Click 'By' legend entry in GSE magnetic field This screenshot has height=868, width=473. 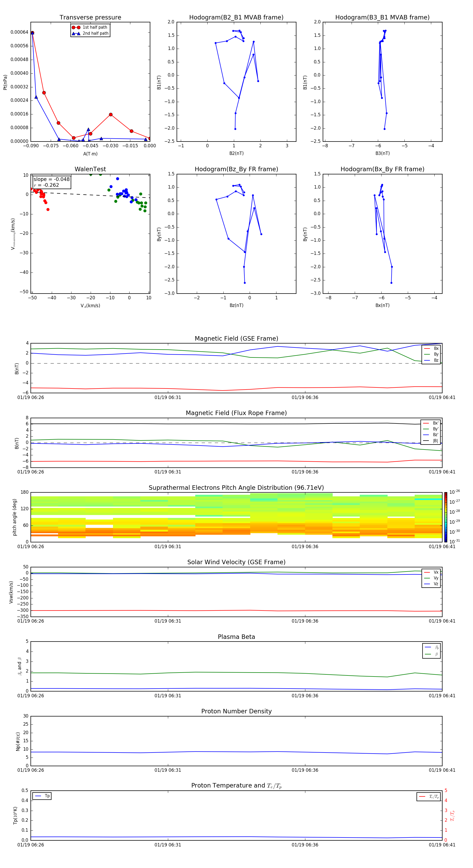pyautogui.click(x=431, y=355)
